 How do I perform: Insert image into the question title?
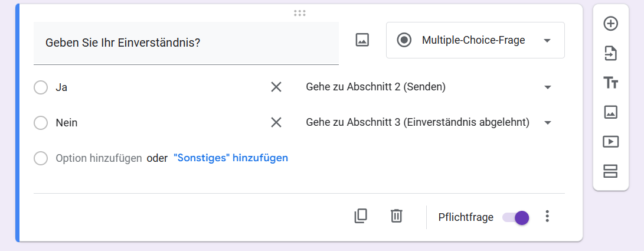tap(362, 40)
